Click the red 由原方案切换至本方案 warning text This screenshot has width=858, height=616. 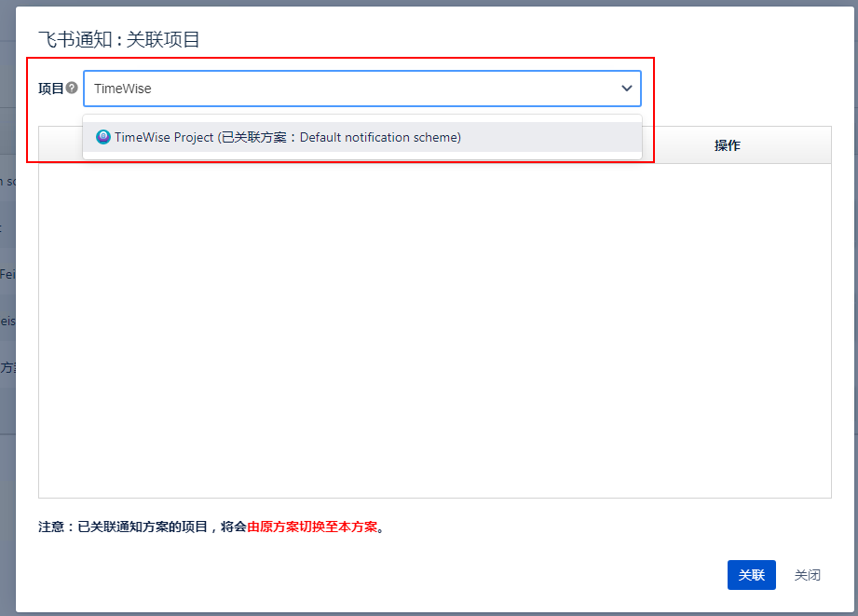312,527
